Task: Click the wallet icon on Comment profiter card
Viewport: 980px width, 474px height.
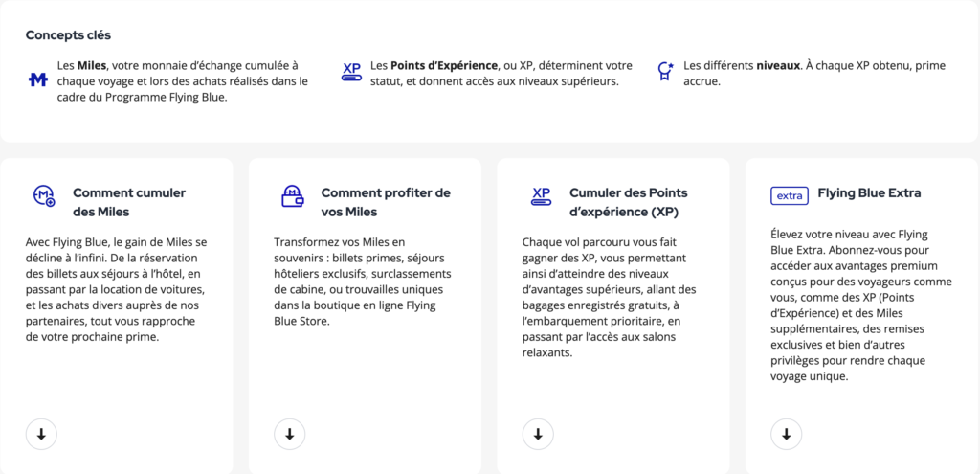Action: coord(293,196)
